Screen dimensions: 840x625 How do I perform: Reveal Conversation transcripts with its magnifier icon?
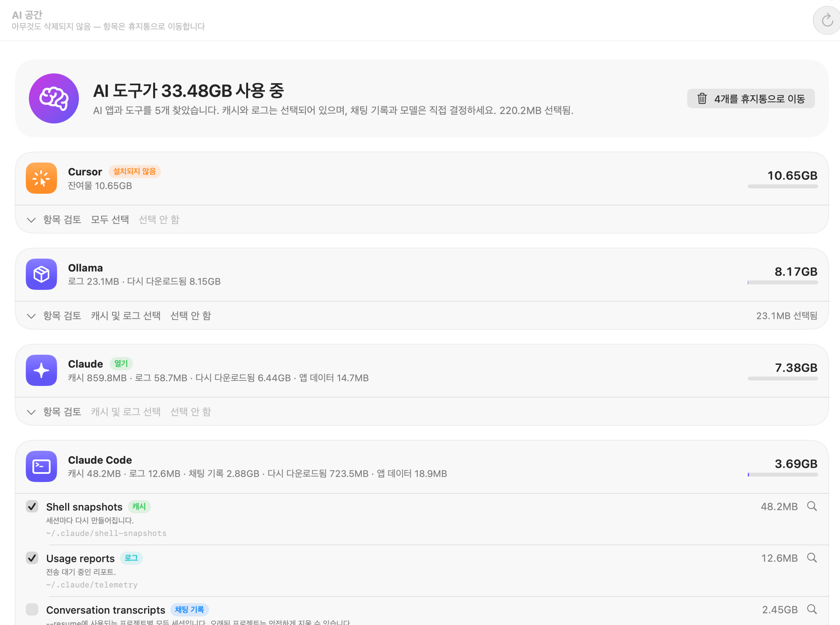812,609
